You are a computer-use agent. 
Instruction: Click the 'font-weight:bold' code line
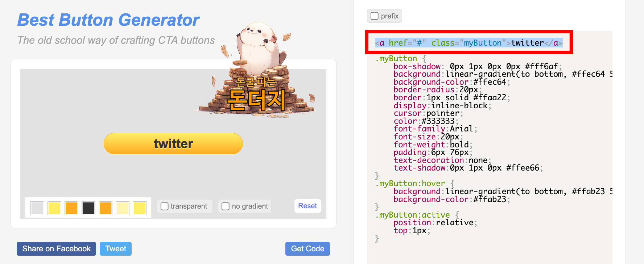tap(433, 144)
